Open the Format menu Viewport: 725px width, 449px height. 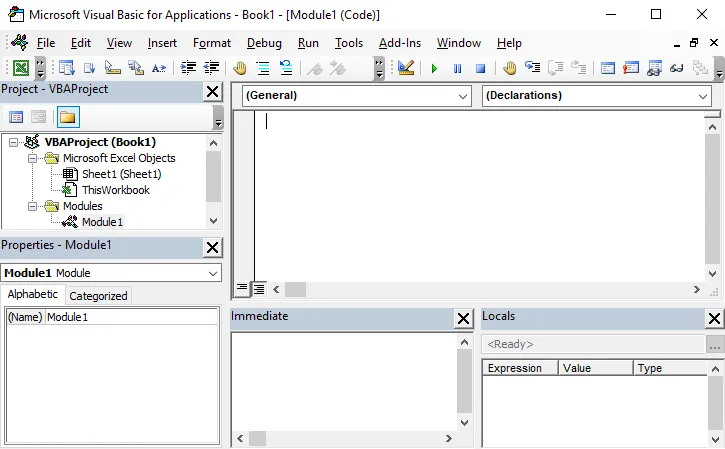[x=212, y=43]
